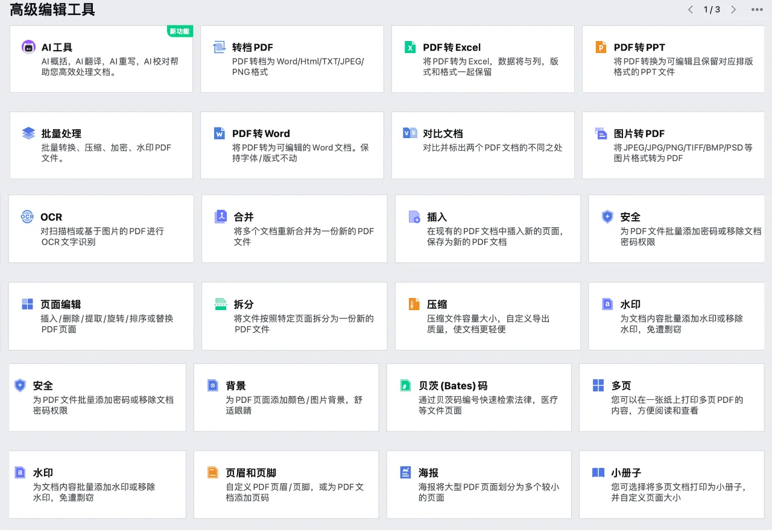Image resolution: width=772 pixels, height=532 pixels.
Task: Click '将多个文档重新合并为一份新的PDF文件' text
Action: pos(304,236)
